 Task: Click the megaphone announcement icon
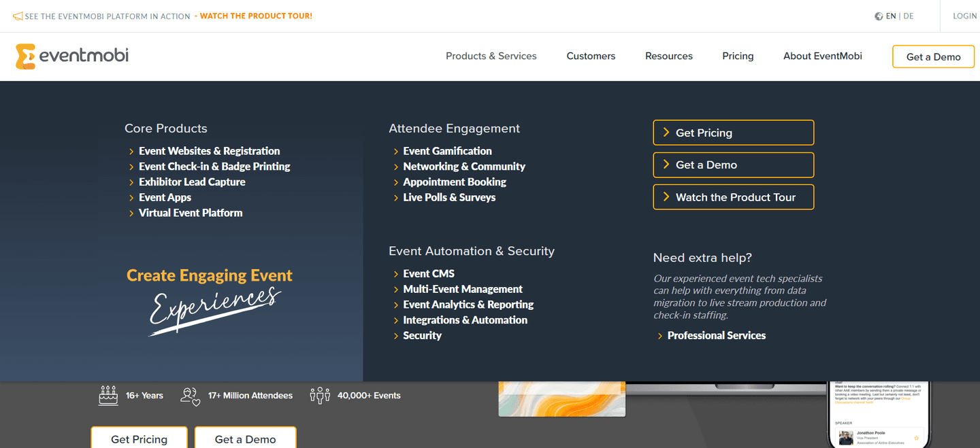18,16
